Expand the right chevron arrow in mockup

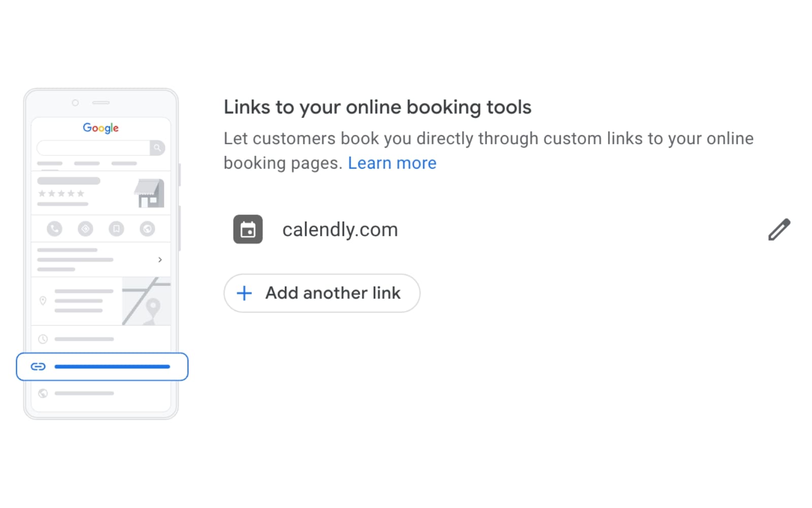160,260
